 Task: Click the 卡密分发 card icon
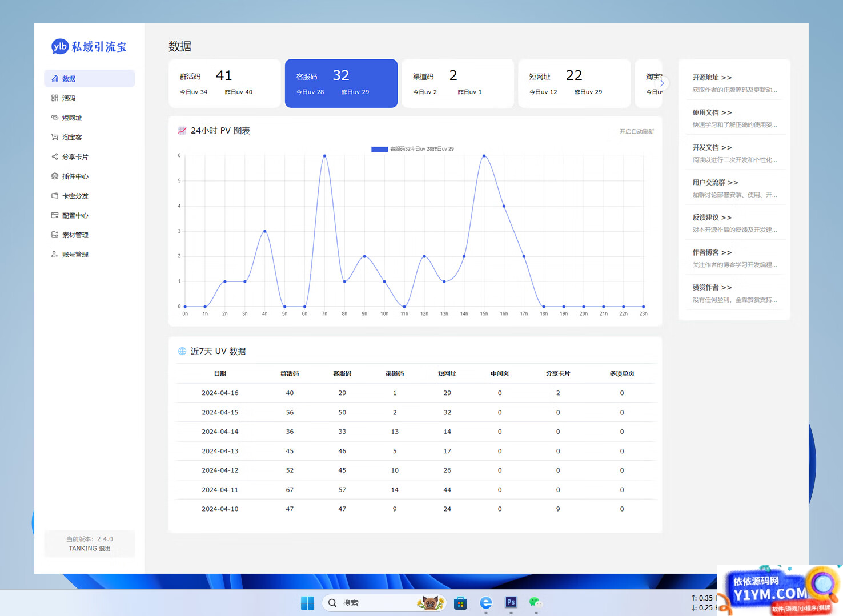coord(55,196)
